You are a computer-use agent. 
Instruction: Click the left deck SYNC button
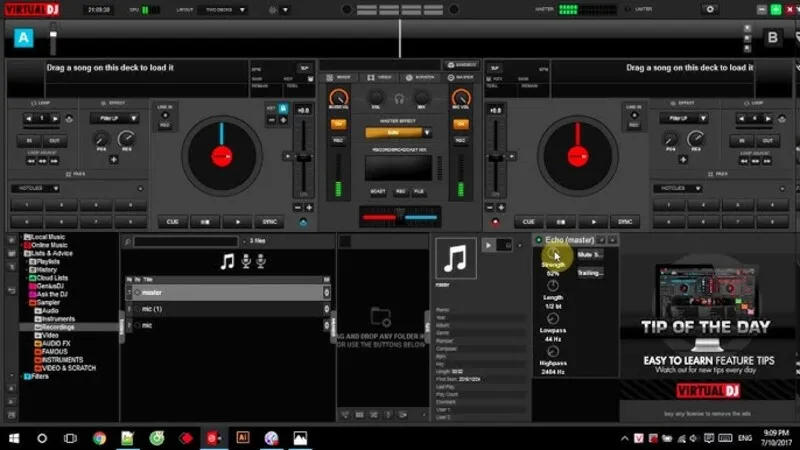[269, 222]
